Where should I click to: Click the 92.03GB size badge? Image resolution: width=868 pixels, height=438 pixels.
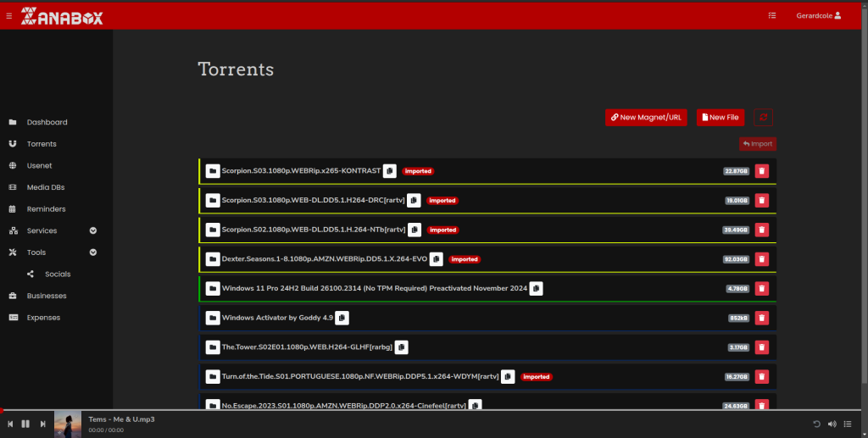[737, 259]
